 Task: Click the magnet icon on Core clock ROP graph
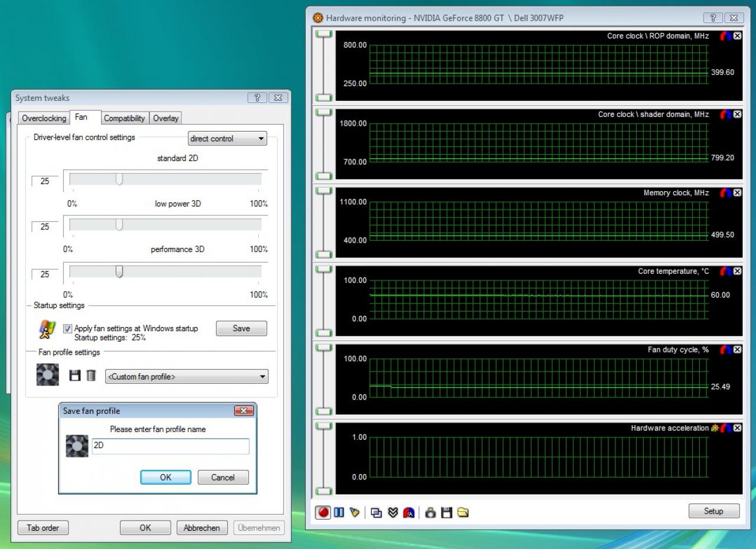tap(726, 36)
